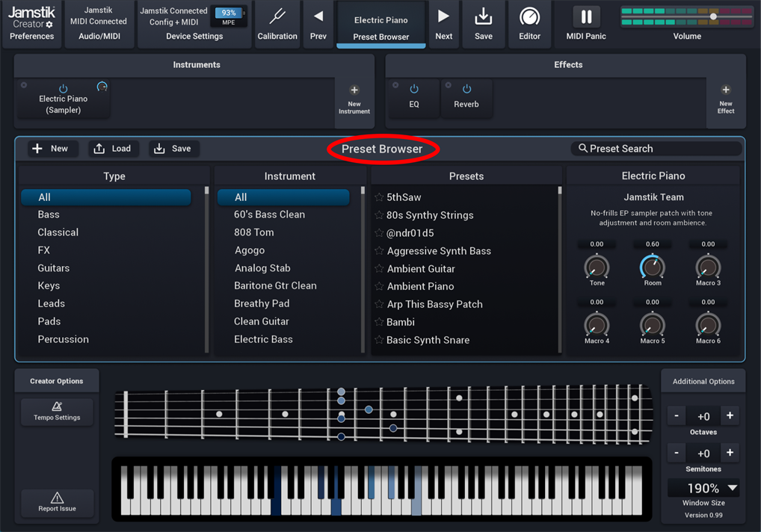
Task: Remove the Reverb effect
Action: (x=448, y=85)
